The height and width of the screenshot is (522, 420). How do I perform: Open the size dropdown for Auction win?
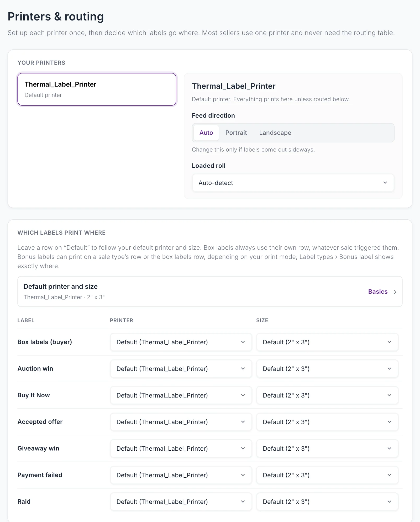[x=327, y=369]
